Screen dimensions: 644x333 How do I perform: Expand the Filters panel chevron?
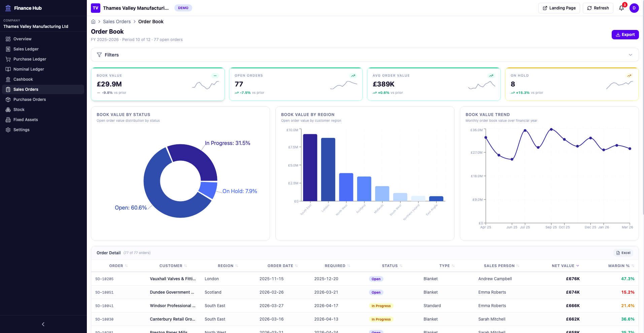[630, 55]
